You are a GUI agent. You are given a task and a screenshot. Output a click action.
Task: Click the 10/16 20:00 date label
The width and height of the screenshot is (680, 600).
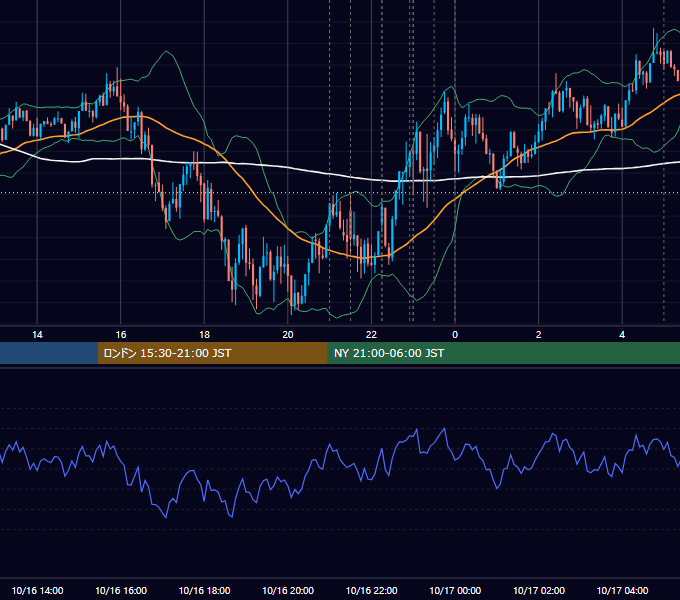coord(288,590)
